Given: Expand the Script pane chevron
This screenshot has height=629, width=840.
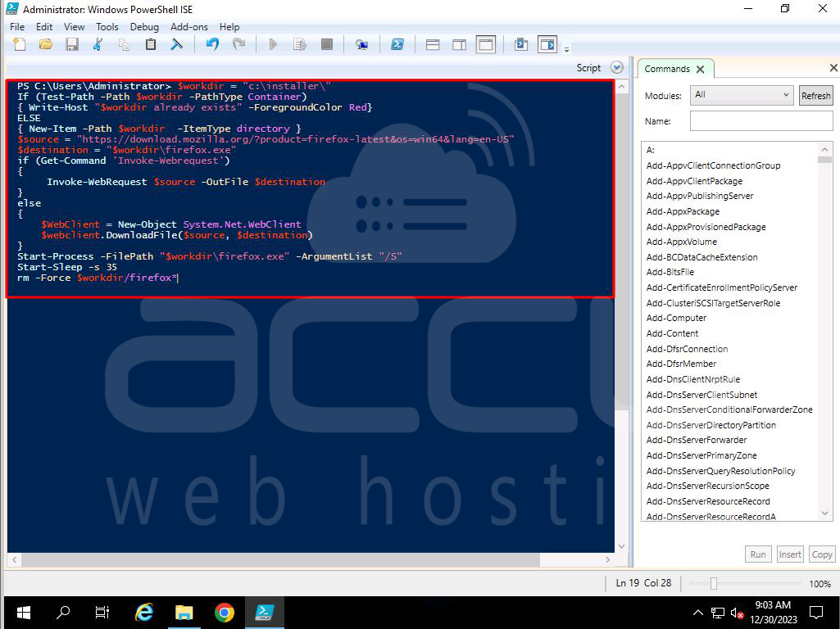Looking at the screenshot, I should (616, 67).
